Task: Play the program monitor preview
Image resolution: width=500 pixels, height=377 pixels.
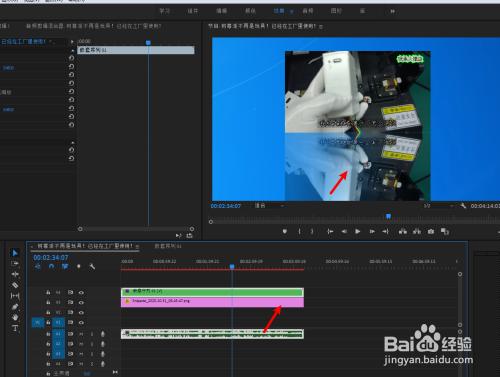Action: (x=357, y=231)
